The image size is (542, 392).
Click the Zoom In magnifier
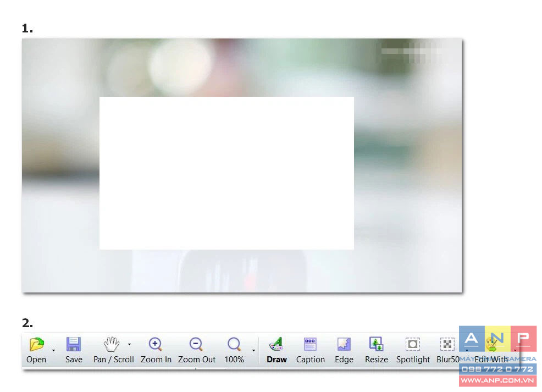[156, 350]
